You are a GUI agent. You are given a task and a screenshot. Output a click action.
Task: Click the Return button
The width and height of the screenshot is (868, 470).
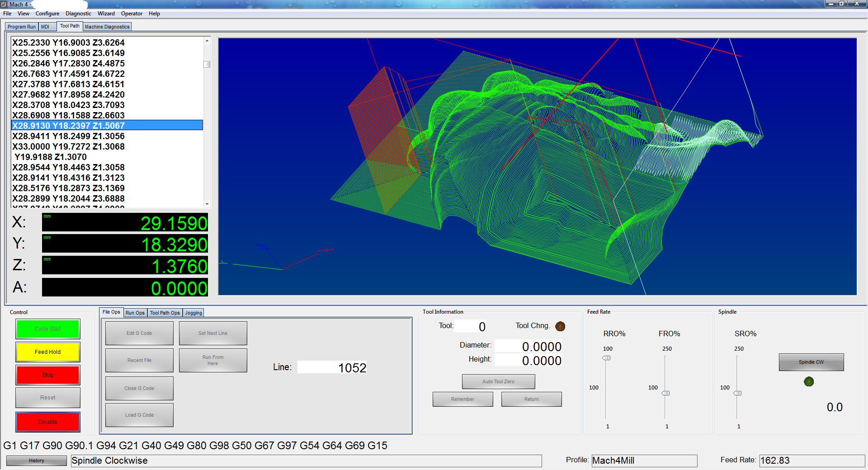coord(531,399)
